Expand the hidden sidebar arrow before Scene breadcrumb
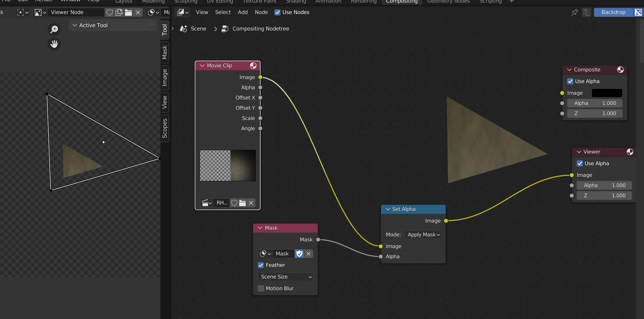This screenshot has height=319, width=644. pos(173,29)
